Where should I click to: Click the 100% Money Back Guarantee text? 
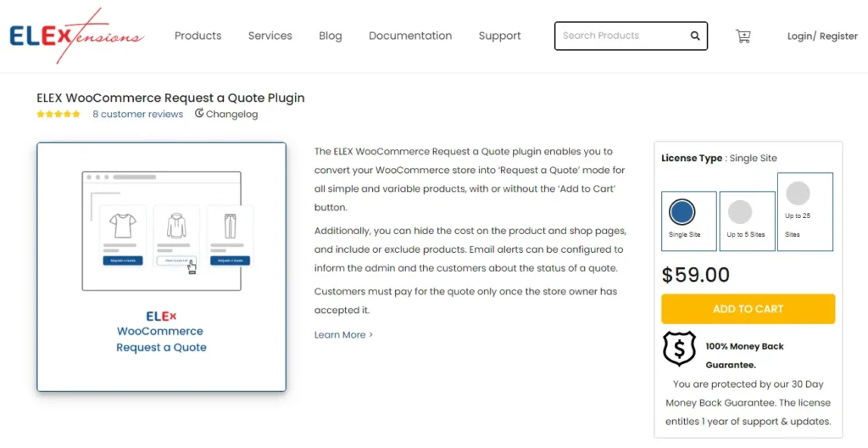click(744, 356)
